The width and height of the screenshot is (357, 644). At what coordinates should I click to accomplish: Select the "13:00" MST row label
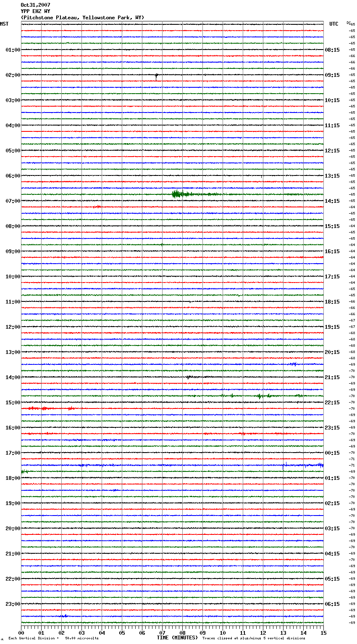coord(13,352)
